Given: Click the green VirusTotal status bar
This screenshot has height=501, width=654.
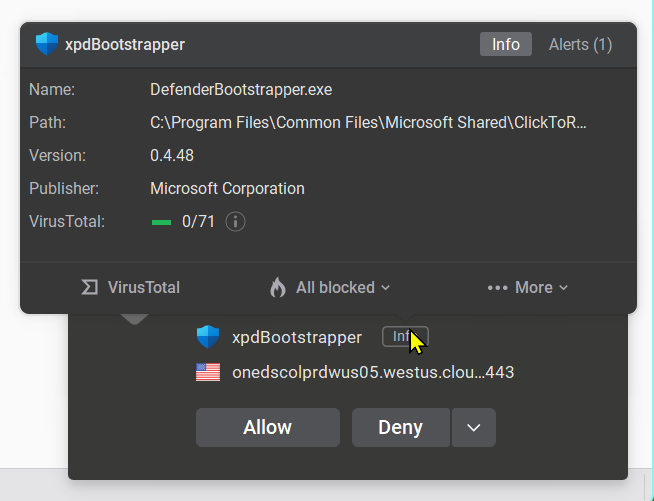Looking at the screenshot, I should point(161,222).
